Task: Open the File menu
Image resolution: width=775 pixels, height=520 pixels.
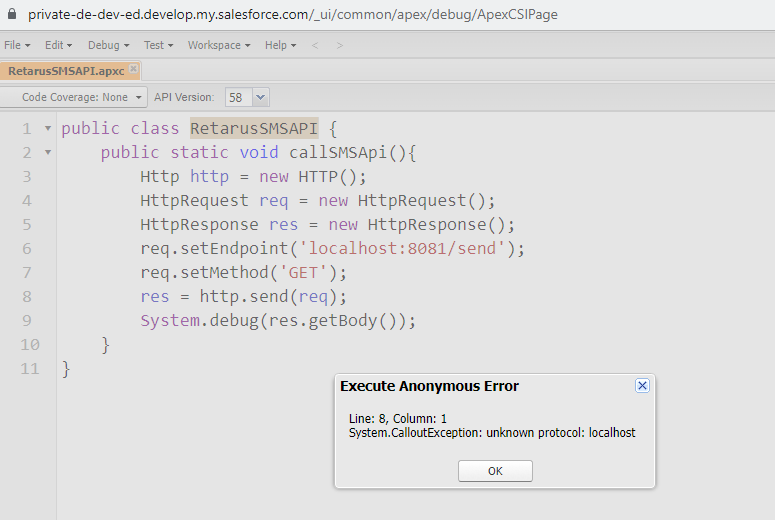Action: tap(16, 45)
